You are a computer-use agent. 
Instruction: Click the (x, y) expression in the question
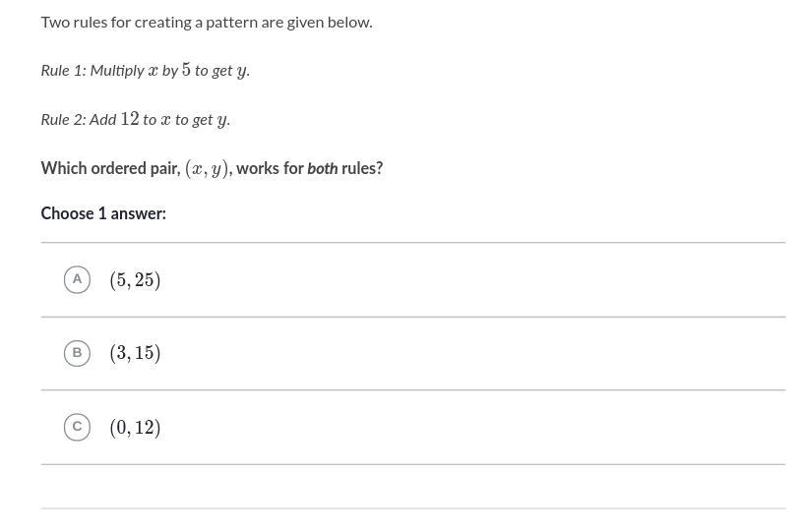207,168
